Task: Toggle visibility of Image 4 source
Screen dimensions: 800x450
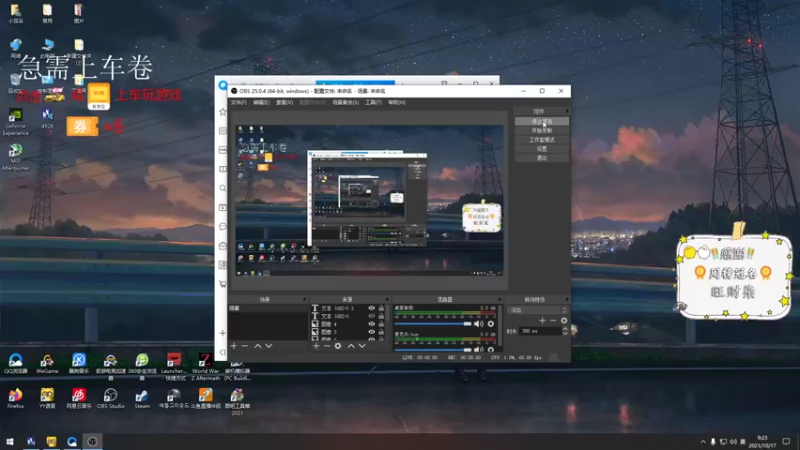Action: pos(371,324)
